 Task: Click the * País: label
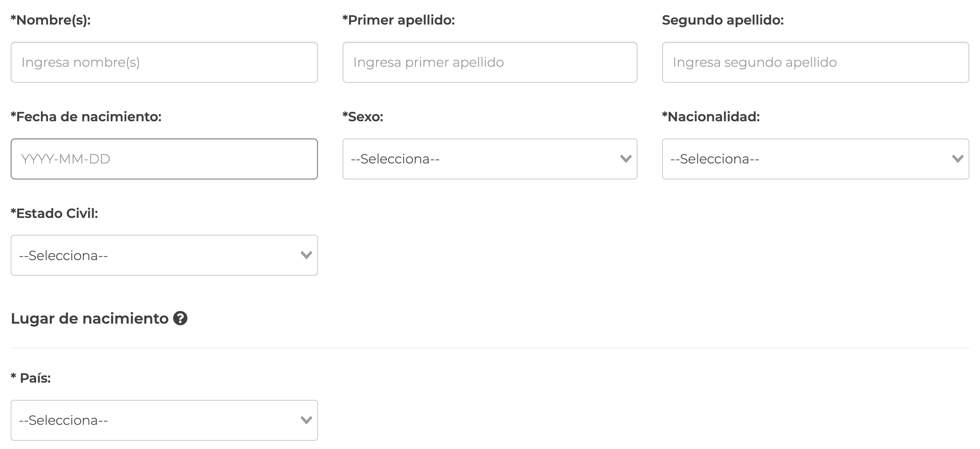31,378
